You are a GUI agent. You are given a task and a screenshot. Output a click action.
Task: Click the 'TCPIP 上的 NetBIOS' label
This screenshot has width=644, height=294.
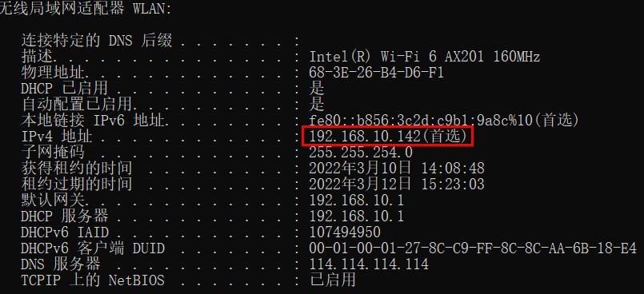pos(93,280)
